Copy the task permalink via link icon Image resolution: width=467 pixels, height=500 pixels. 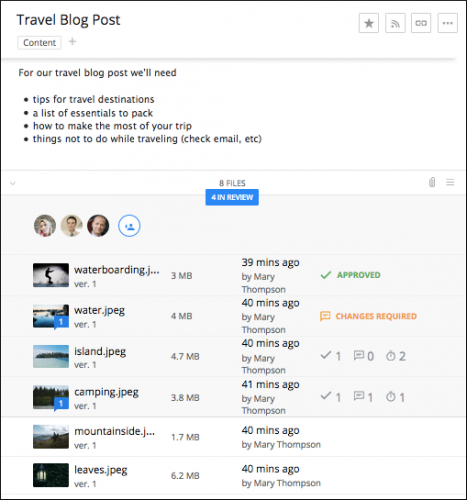[x=421, y=23]
